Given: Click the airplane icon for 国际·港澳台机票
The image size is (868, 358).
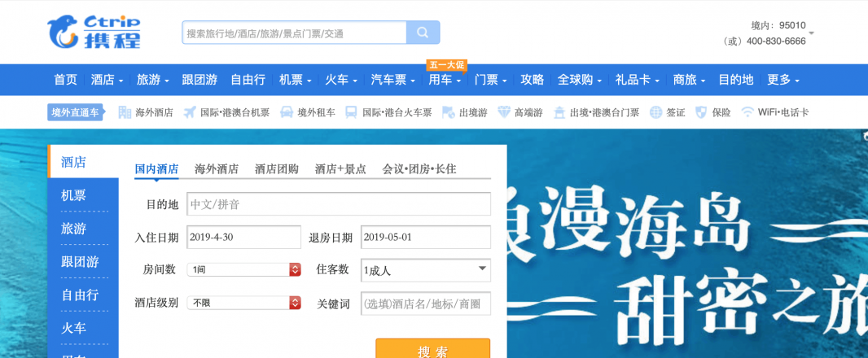Looking at the screenshot, I should coord(190,112).
